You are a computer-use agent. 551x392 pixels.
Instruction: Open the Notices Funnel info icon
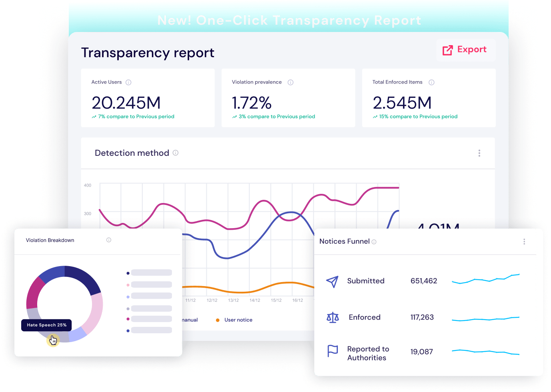tap(374, 242)
